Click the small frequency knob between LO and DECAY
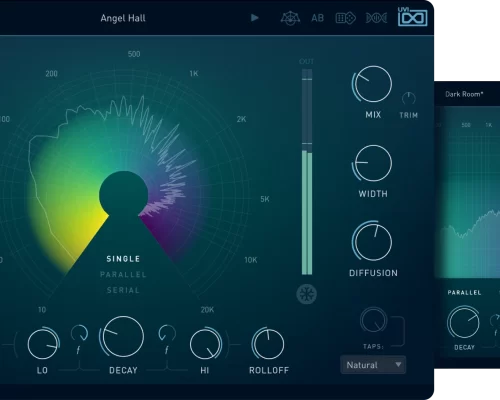Image resolution: width=500 pixels, height=400 pixels. 79,333
